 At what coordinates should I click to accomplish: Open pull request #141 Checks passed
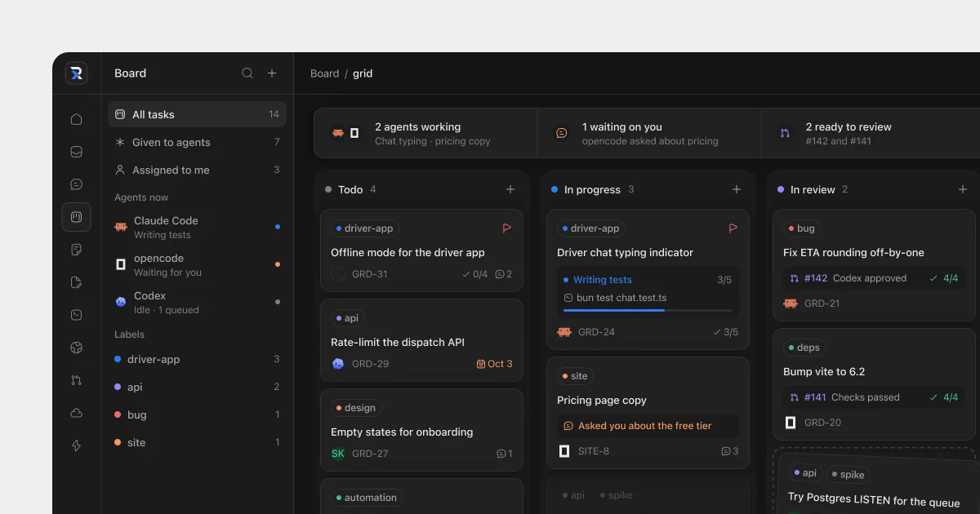874,397
